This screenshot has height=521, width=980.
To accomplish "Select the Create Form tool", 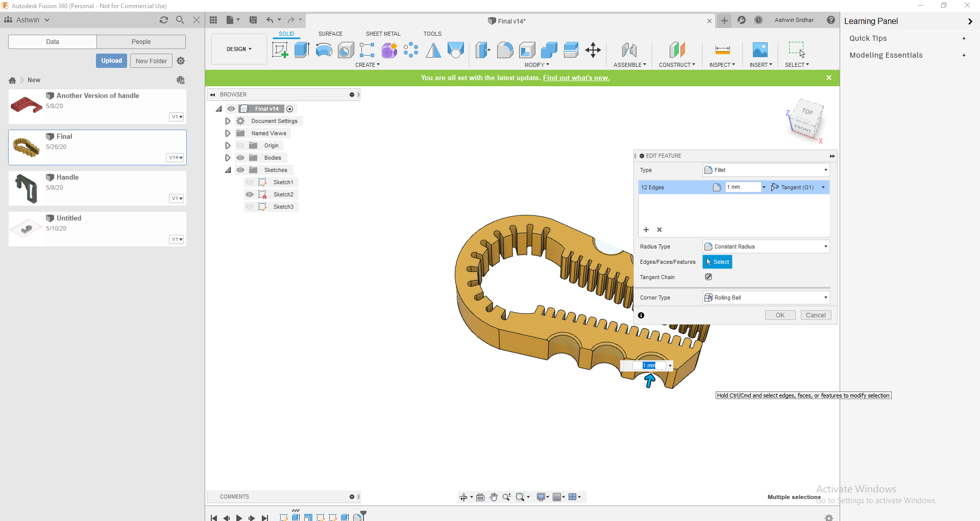I will [389, 50].
